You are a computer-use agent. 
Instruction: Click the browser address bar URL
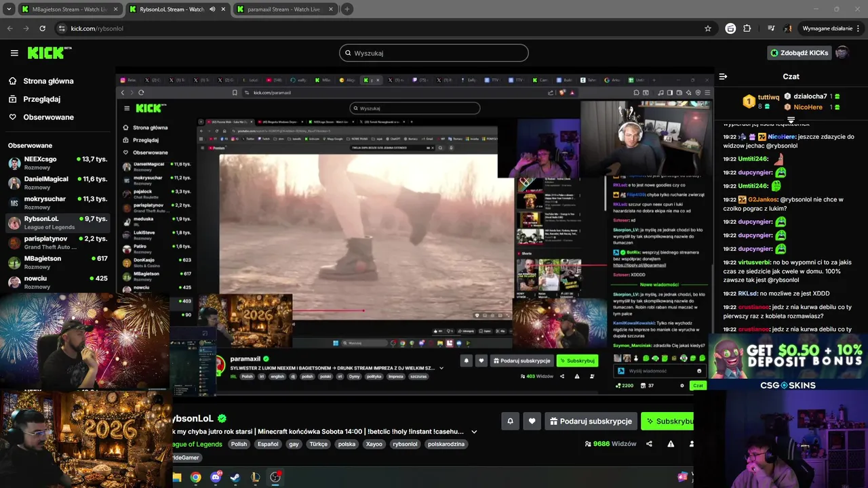click(97, 28)
